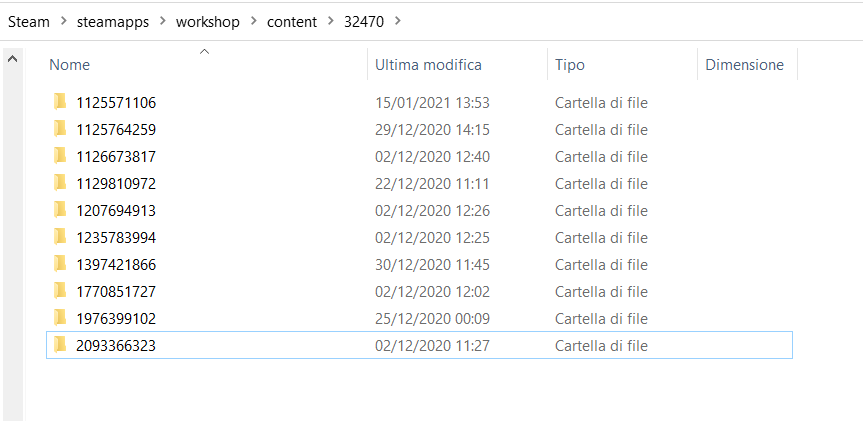Click folder icon of 1976399102
Screen dimensions: 863x421
pyautogui.click(x=60, y=318)
